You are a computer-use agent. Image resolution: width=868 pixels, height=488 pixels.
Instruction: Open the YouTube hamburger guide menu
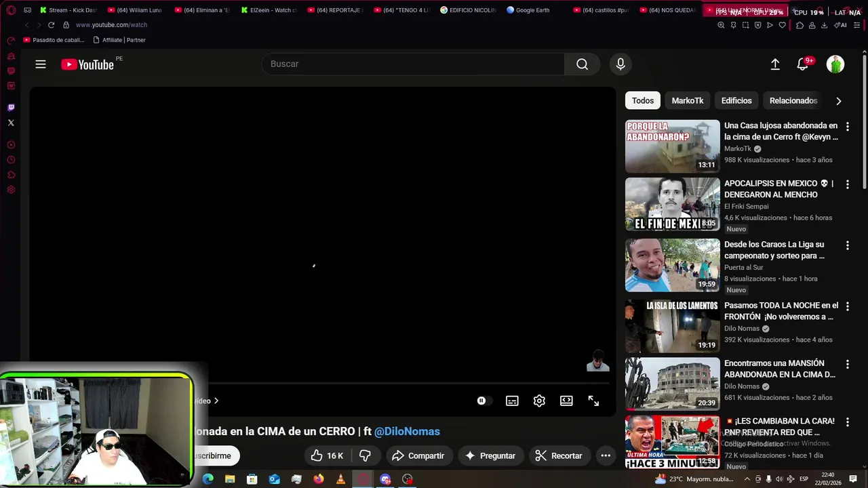(x=41, y=64)
